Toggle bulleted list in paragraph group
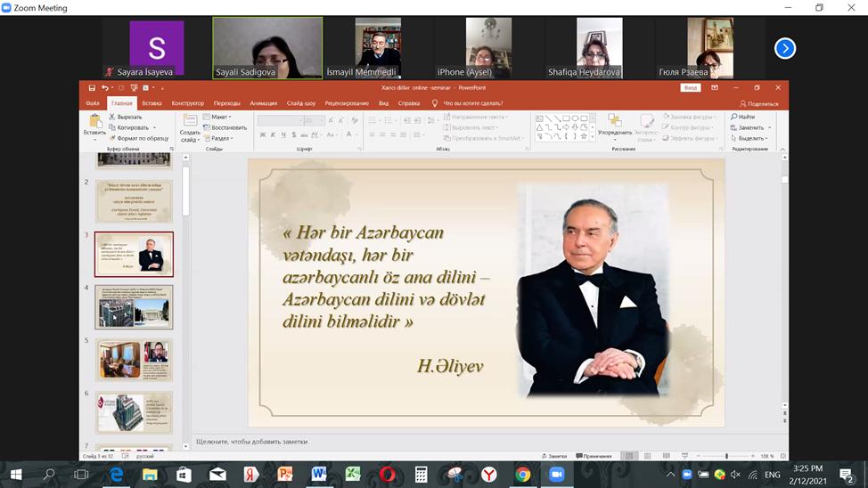This screenshot has width=868, height=488. click(373, 120)
